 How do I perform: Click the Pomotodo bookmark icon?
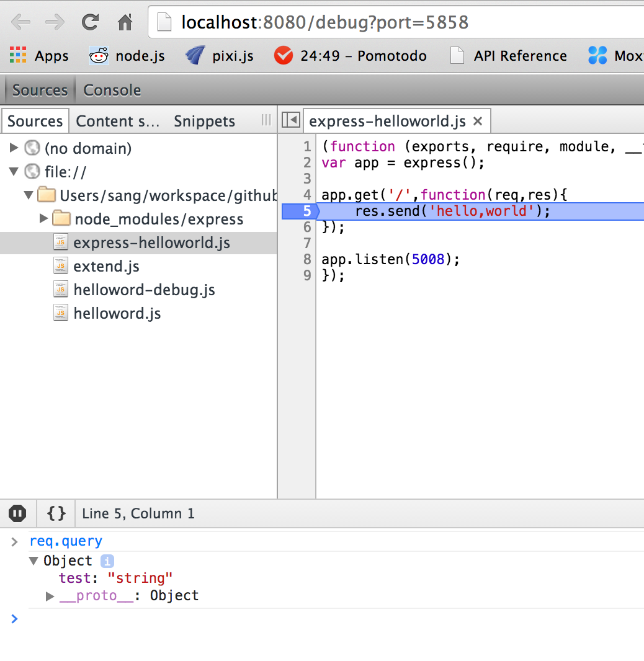(284, 56)
